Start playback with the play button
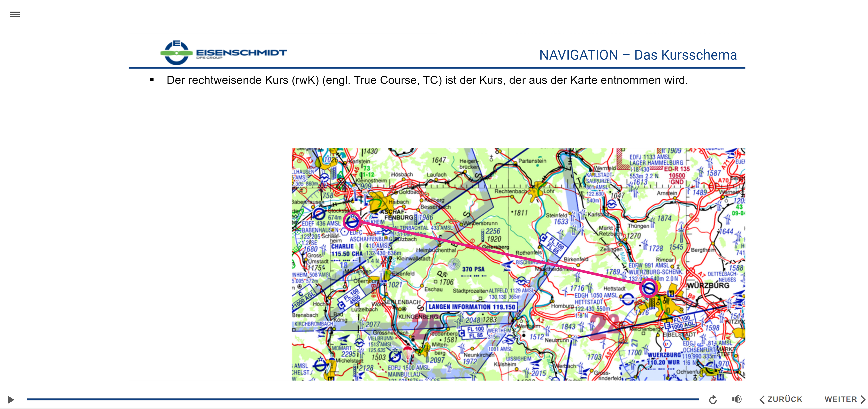 click(11, 399)
